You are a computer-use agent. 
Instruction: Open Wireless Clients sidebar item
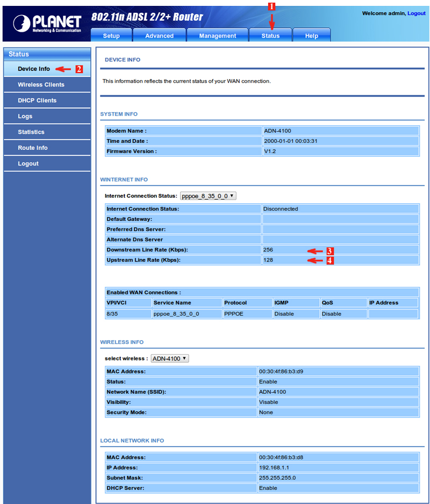47,84
